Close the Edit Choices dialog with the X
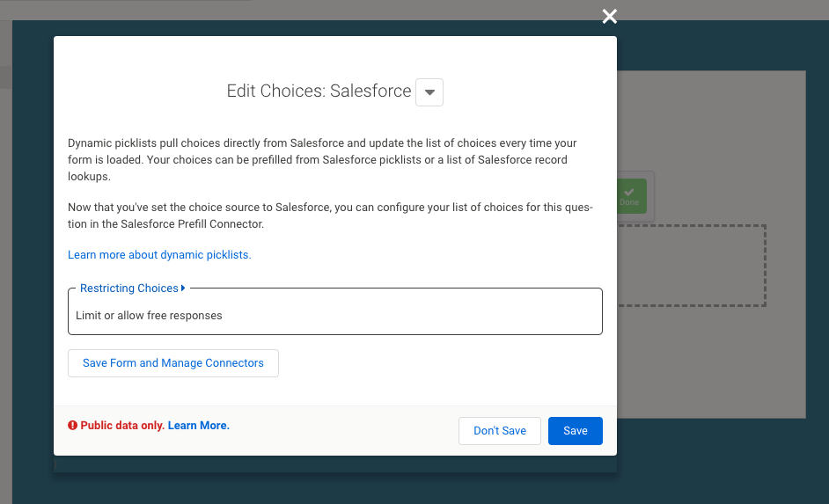The height and width of the screenshot is (504, 829). [x=610, y=17]
